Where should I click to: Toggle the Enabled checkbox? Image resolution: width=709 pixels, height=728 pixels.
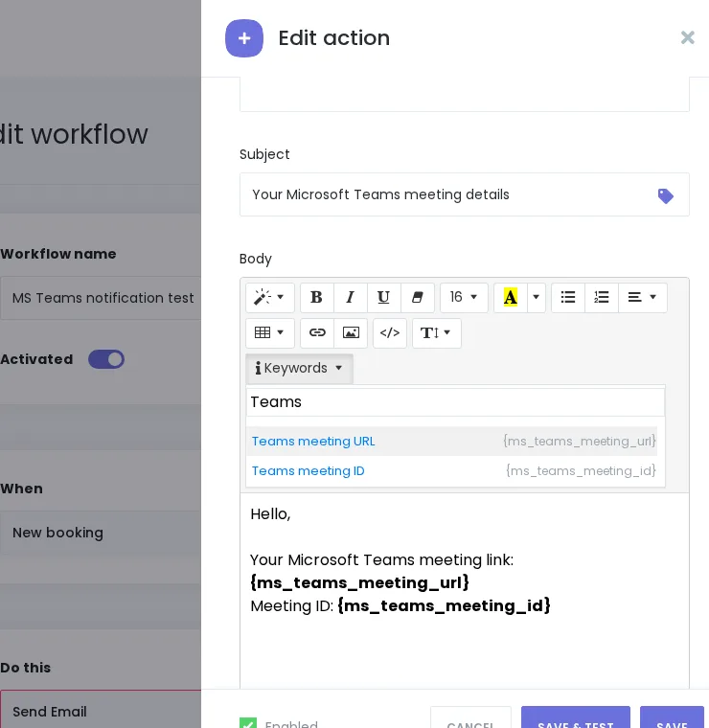(x=248, y=723)
